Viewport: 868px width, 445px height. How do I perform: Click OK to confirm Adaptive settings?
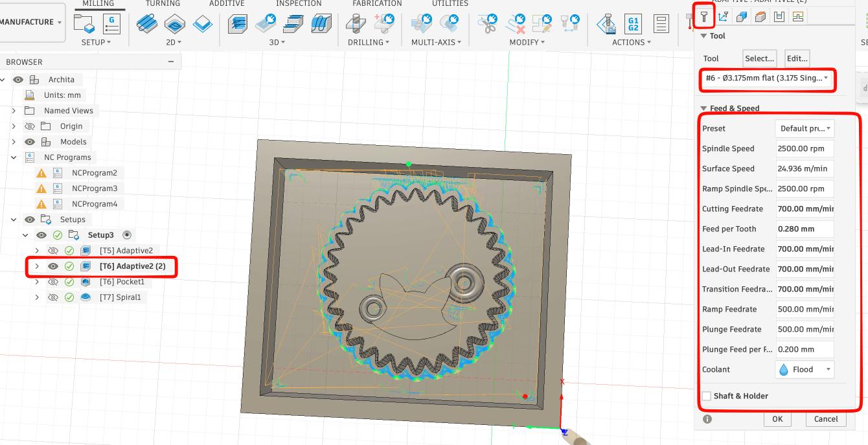tap(777, 418)
